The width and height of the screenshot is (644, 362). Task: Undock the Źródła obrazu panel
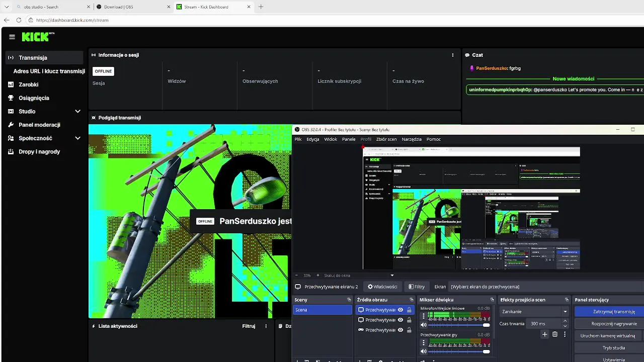pyautogui.click(x=411, y=300)
